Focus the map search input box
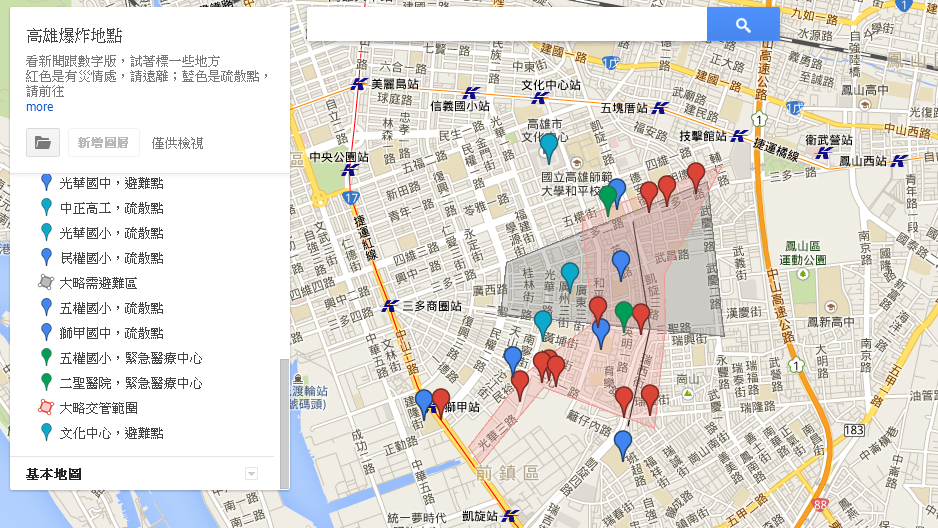The height and width of the screenshot is (528, 938). 507,25
